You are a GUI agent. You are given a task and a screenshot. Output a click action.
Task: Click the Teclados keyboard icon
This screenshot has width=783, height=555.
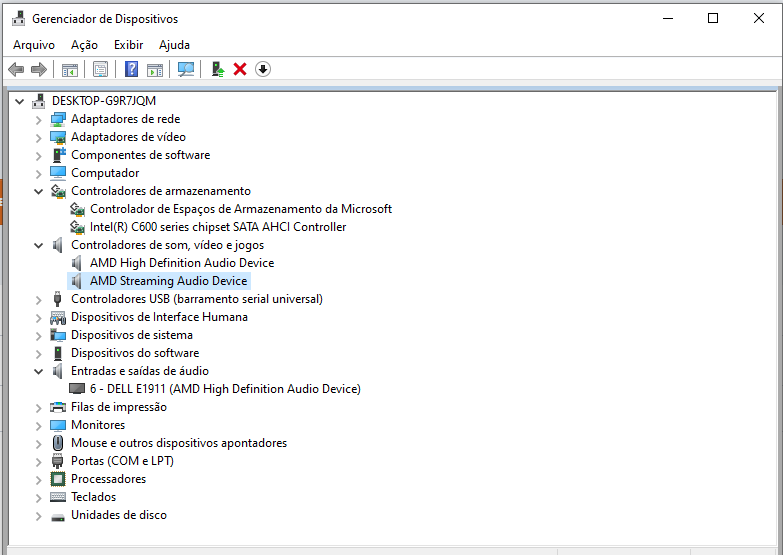58,497
